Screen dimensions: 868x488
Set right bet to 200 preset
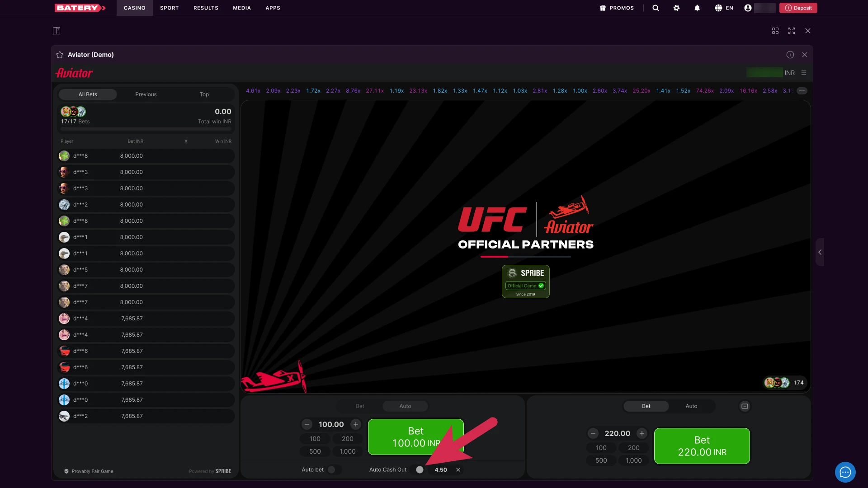pos(634,448)
